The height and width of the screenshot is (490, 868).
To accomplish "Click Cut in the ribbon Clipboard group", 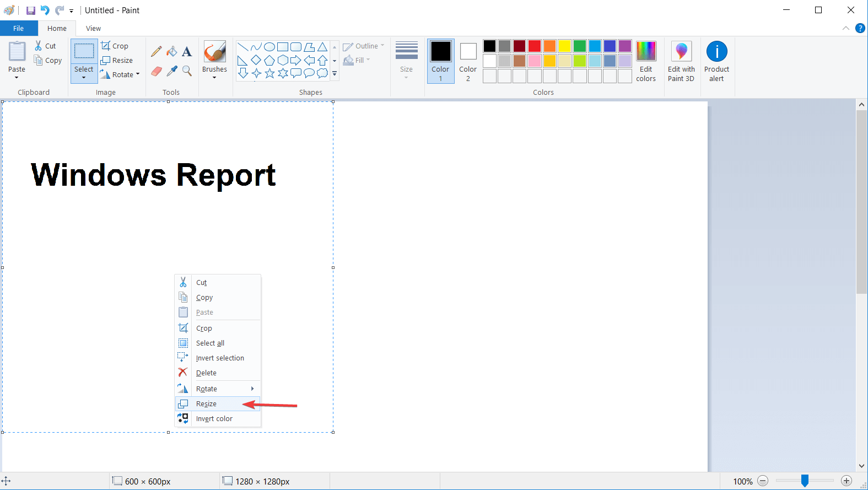I will (x=46, y=46).
